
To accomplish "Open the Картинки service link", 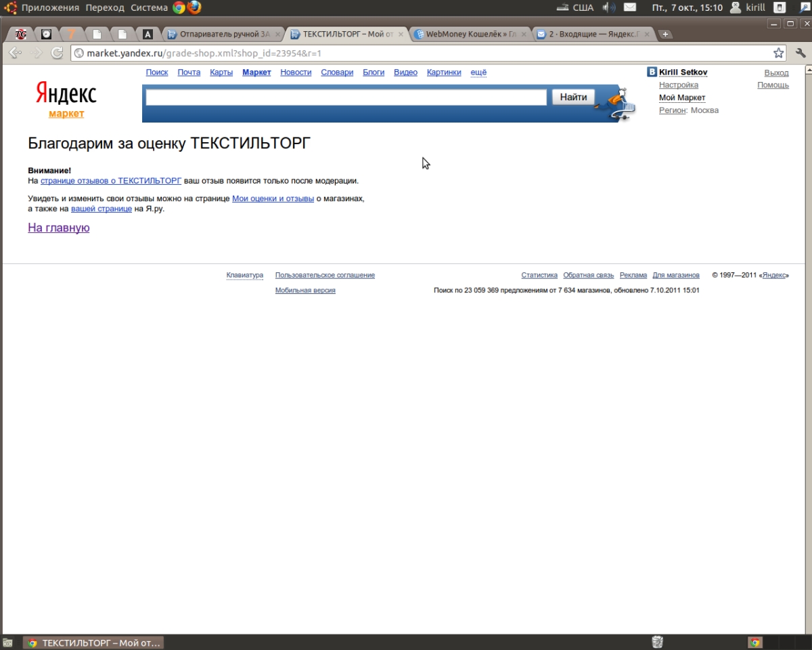I will point(444,72).
